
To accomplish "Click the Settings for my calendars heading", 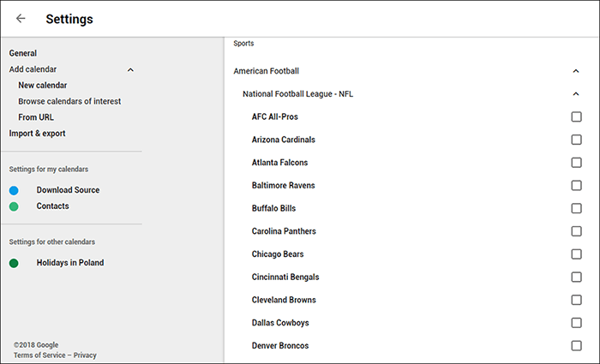I will (x=49, y=169).
